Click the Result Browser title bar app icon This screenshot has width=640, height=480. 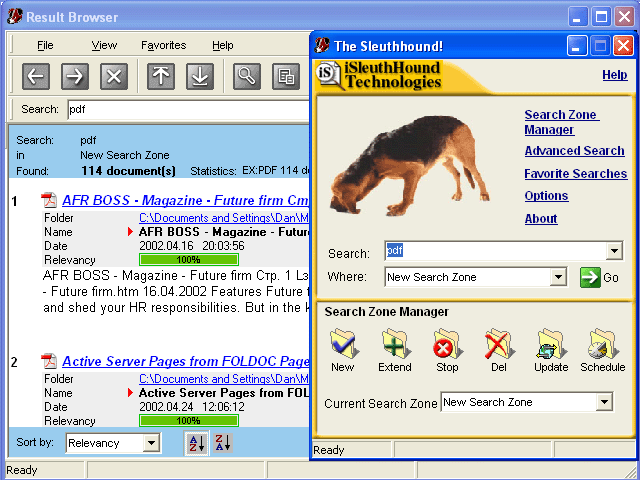click(x=15, y=16)
